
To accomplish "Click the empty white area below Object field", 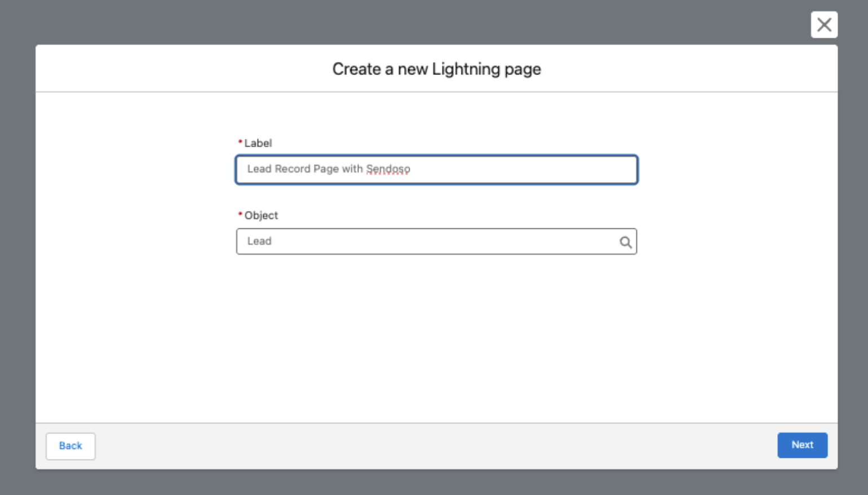I will 437,338.
